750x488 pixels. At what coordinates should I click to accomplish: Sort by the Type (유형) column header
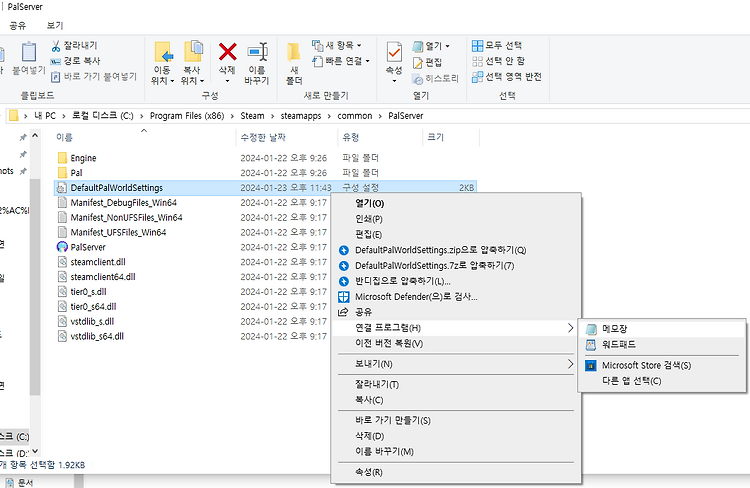point(351,137)
